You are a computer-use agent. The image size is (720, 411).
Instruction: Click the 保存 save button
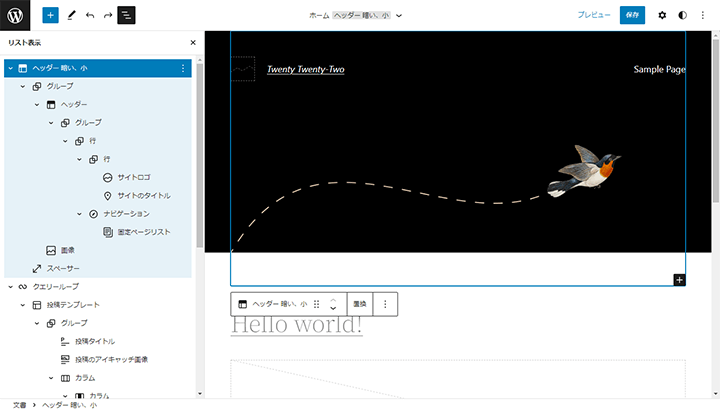(632, 15)
